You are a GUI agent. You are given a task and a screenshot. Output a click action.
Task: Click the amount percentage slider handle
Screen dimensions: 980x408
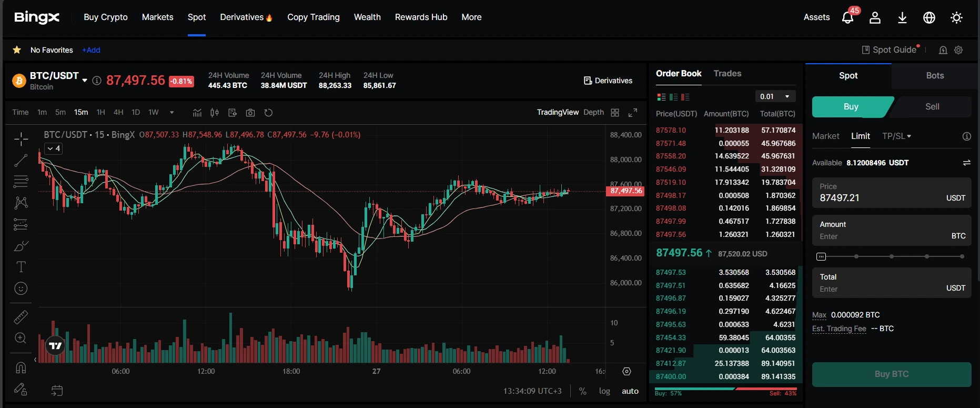pos(821,257)
